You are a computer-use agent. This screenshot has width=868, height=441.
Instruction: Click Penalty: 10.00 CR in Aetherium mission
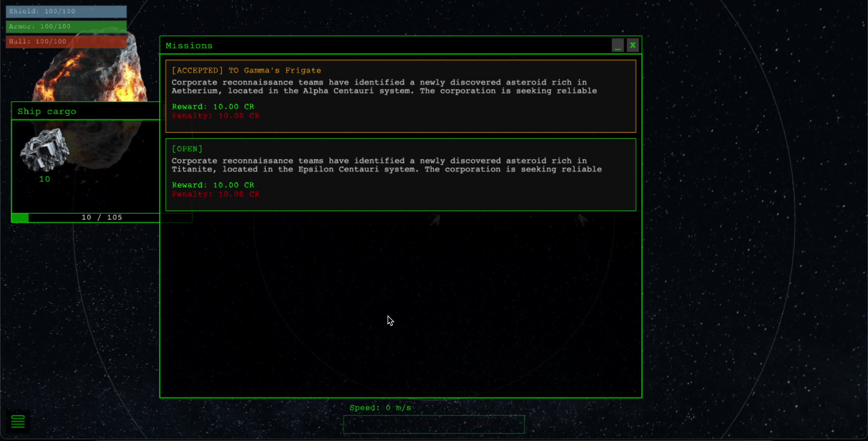[216, 116]
